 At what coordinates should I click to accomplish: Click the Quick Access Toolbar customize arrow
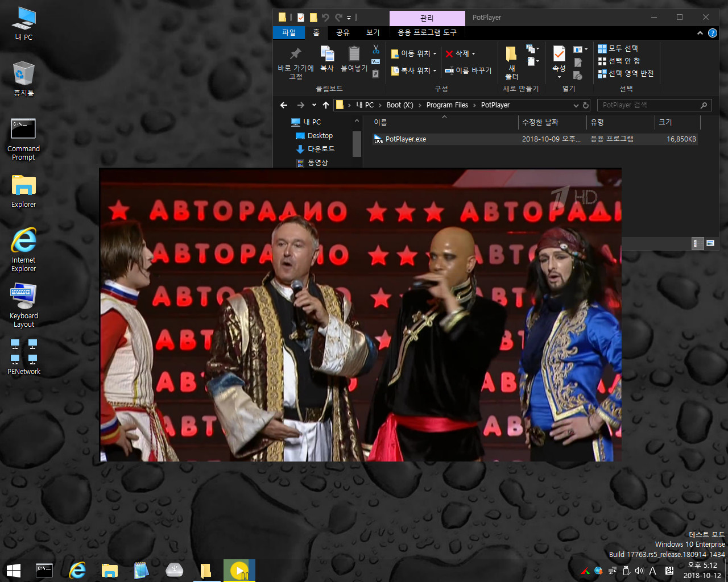349,18
